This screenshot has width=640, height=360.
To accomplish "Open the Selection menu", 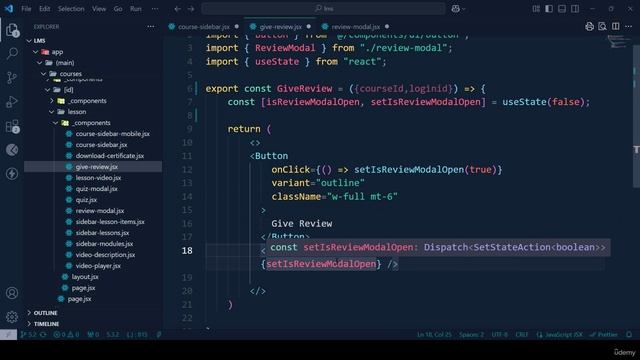I will pyautogui.click(x=71, y=9).
